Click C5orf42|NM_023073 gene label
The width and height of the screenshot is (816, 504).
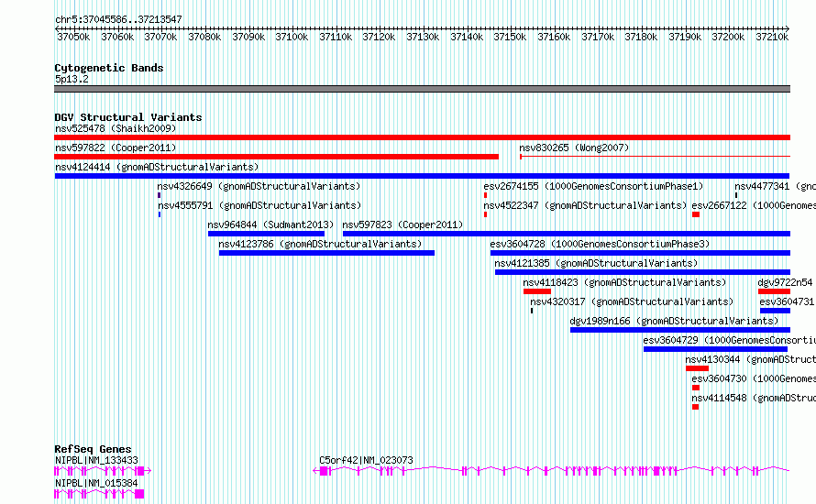click(x=366, y=460)
